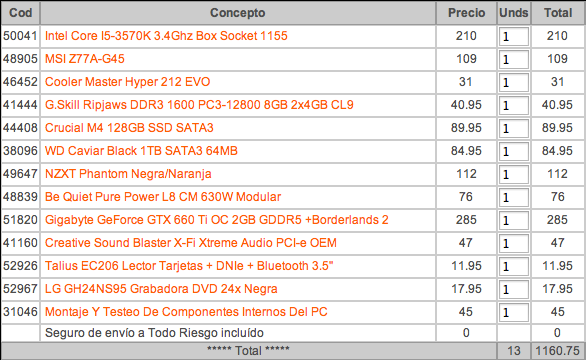
Task: Click the Cooler Master Hyper 212 EVO link
Action: coord(127,82)
